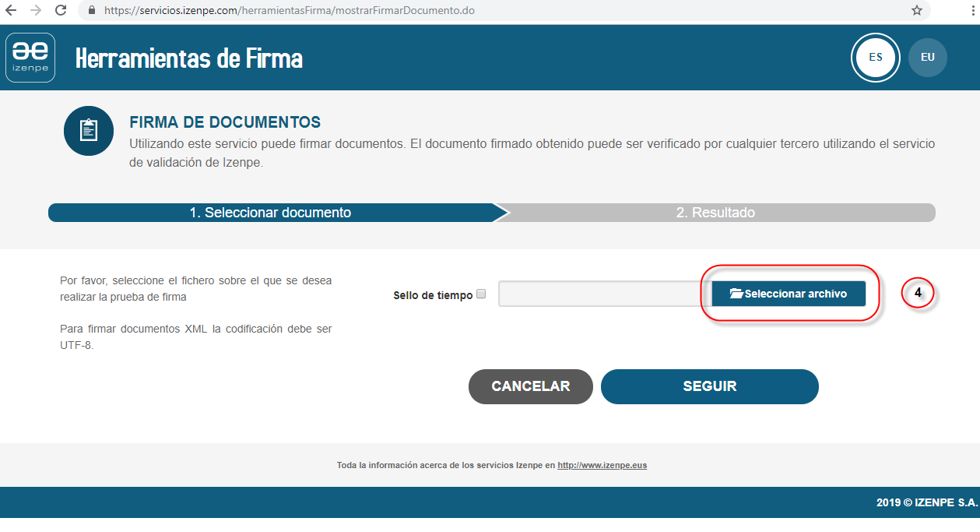Open the http://www.izenpe.eus link

pyautogui.click(x=602, y=465)
